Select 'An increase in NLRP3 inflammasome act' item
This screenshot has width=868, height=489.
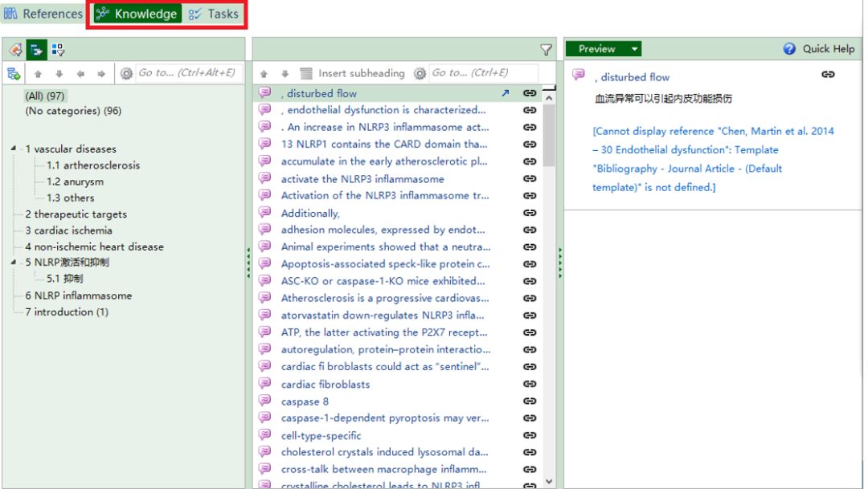click(385, 127)
